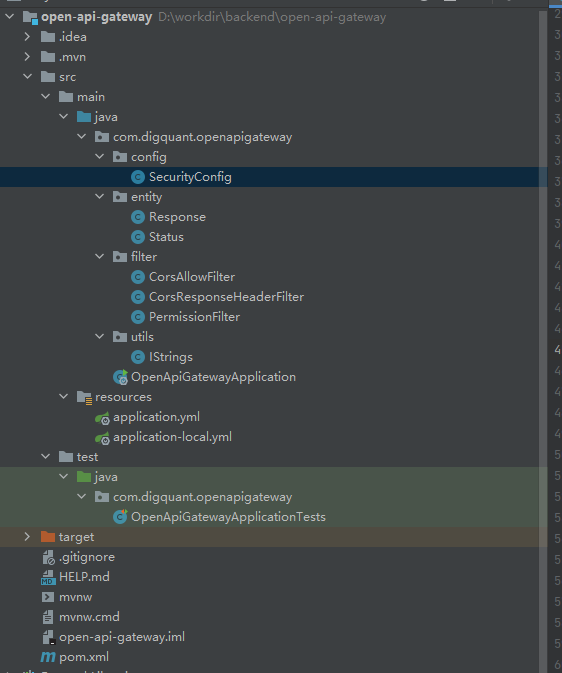Click the main com.digquant.openapigateway package icon

coord(102,137)
